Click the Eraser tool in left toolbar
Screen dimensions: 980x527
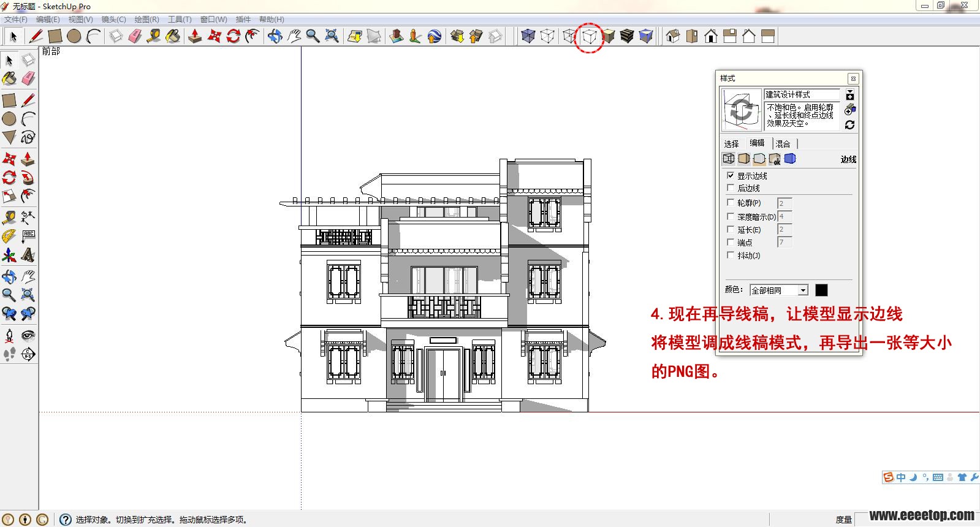[x=28, y=79]
